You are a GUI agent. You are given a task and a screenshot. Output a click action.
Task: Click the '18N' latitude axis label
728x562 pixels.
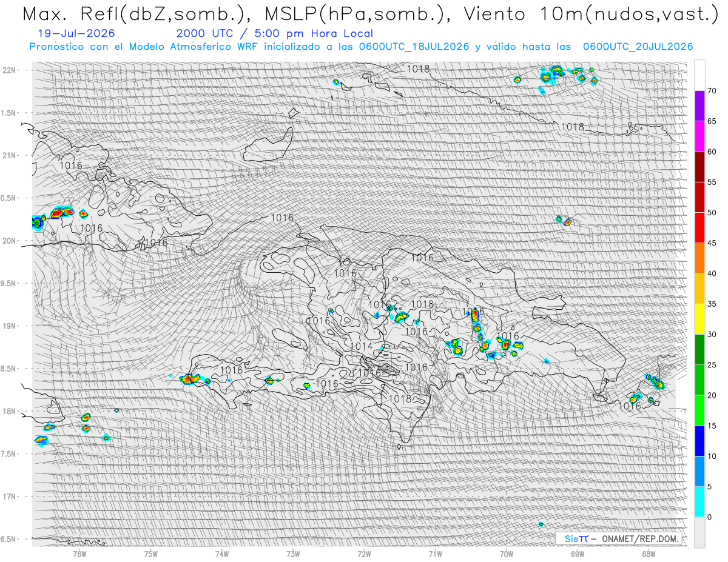[x=9, y=412]
